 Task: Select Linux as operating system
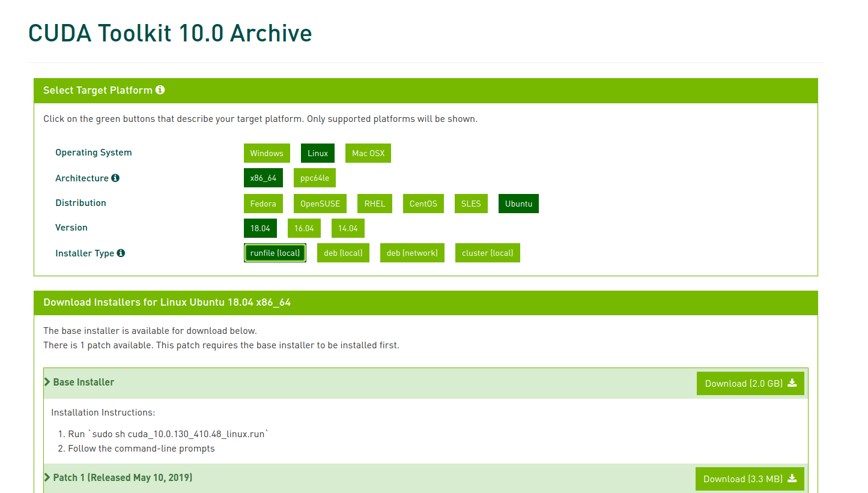click(318, 153)
